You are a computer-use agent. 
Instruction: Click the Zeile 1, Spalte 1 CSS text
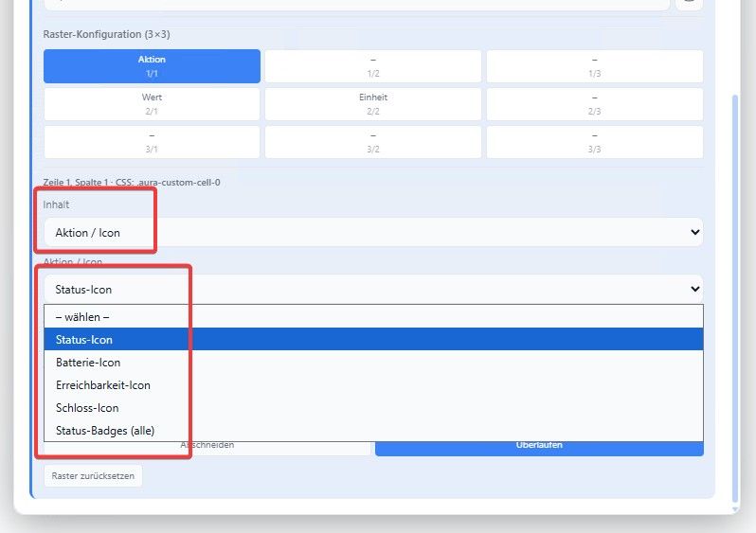coord(132,182)
